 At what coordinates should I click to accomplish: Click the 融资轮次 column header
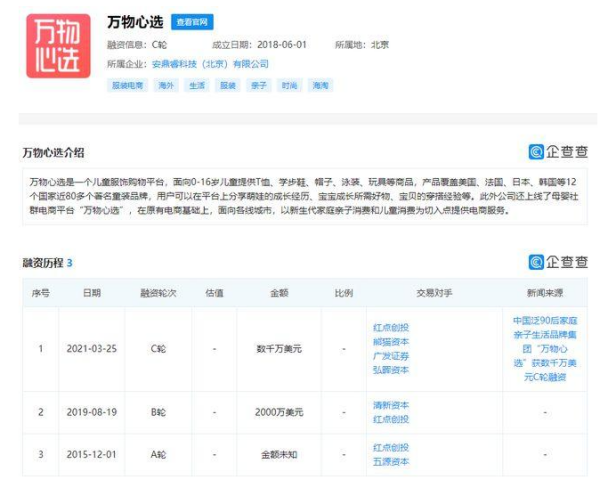click(x=157, y=293)
